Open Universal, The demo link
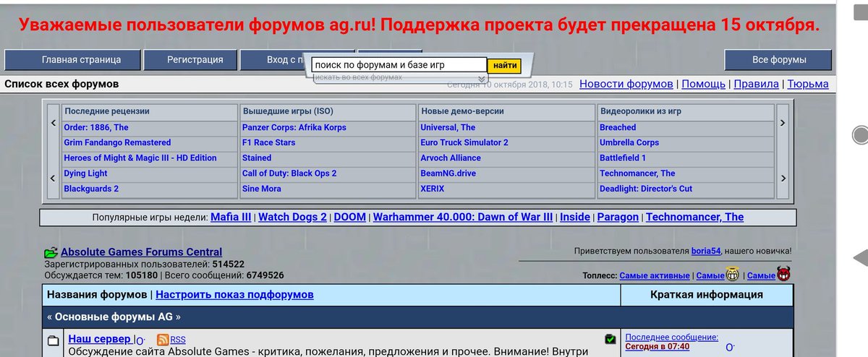This screenshot has width=868, height=357. 448,127
